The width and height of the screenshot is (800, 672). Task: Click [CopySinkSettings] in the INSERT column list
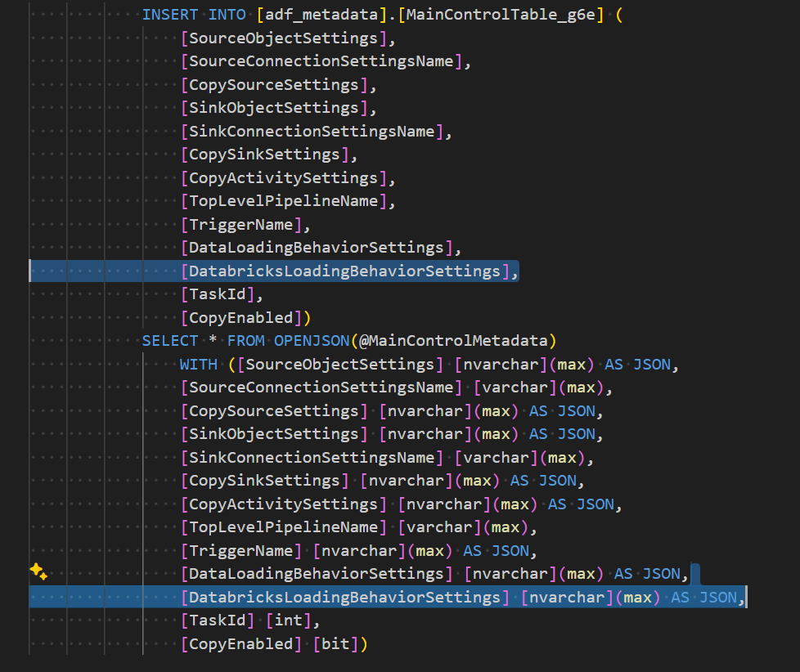click(x=265, y=155)
